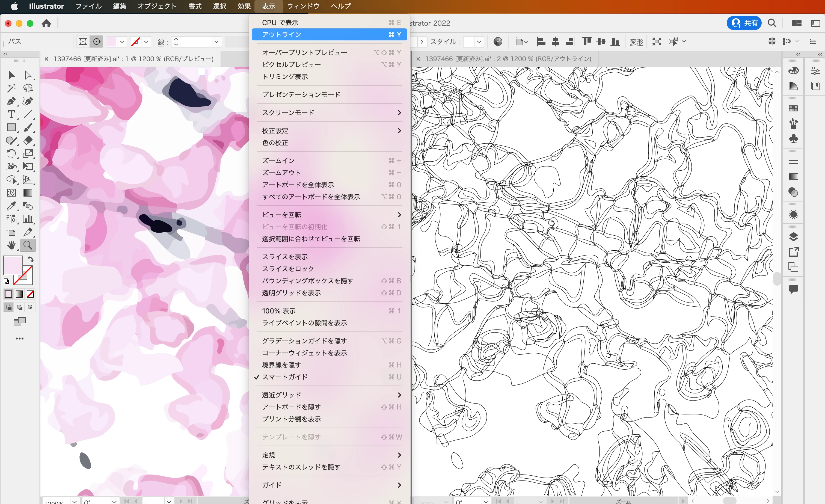
Task: Click the Recolor Artwork wheel icon
Action: point(498,41)
